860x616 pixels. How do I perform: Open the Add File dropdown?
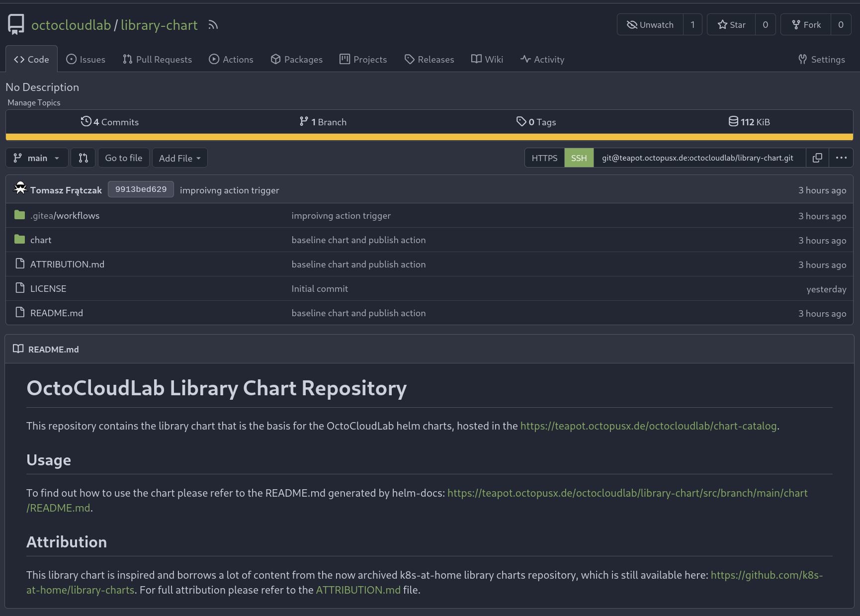[179, 158]
